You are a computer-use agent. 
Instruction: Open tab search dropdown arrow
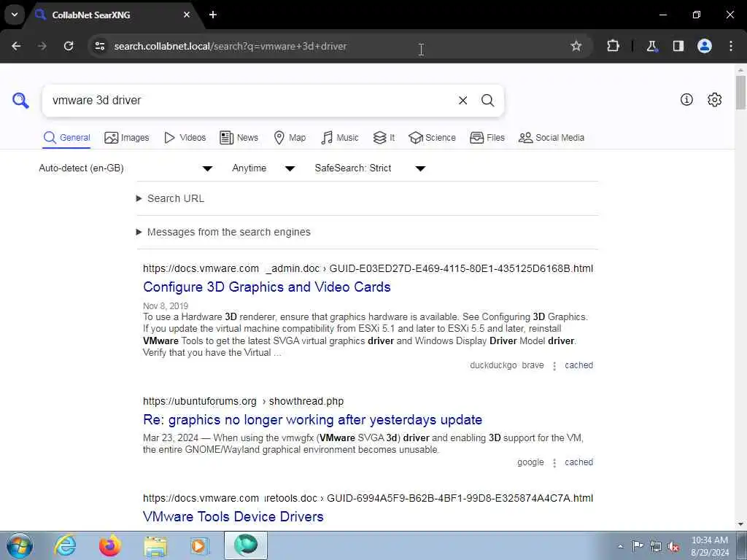pyautogui.click(x=15, y=15)
